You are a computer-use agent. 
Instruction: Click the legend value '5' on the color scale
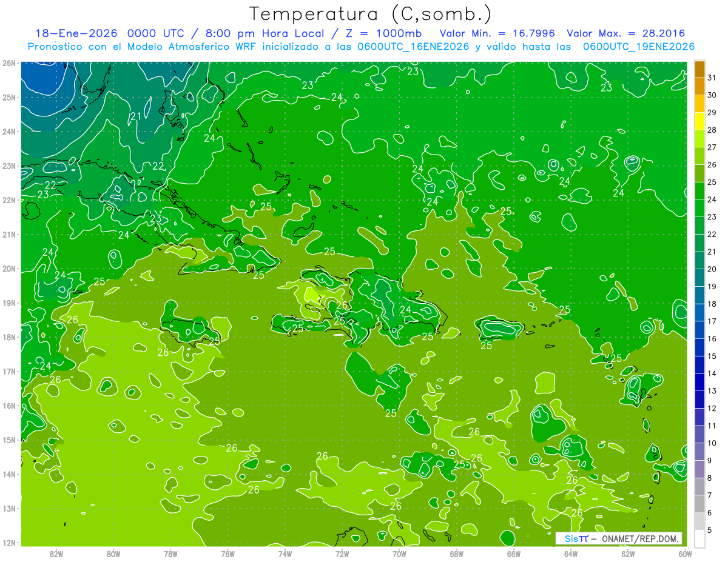[x=710, y=530]
